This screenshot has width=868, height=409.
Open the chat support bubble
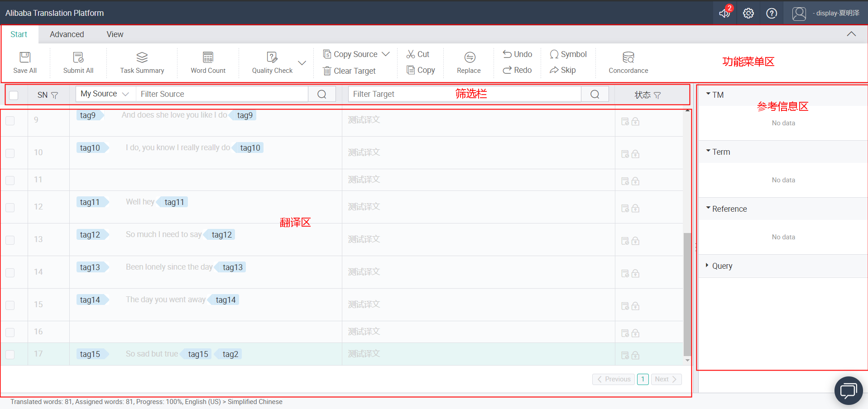[x=849, y=391]
